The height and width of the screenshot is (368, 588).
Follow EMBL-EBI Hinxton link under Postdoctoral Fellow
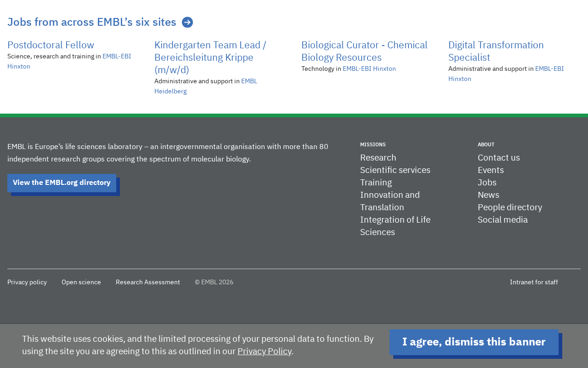point(69,61)
